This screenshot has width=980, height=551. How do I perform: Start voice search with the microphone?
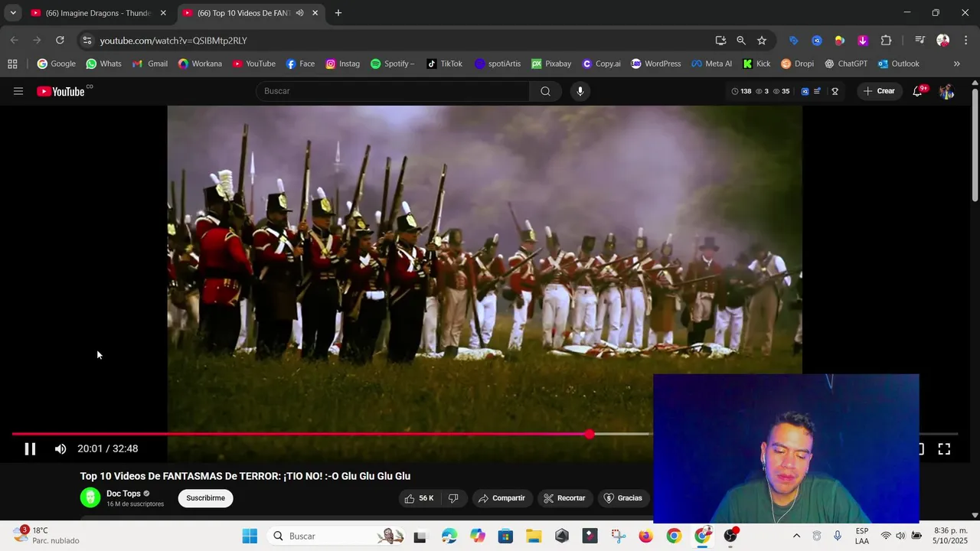(580, 91)
